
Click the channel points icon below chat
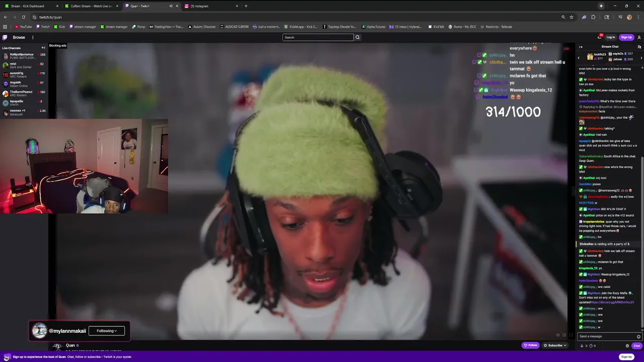(x=591, y=346)
